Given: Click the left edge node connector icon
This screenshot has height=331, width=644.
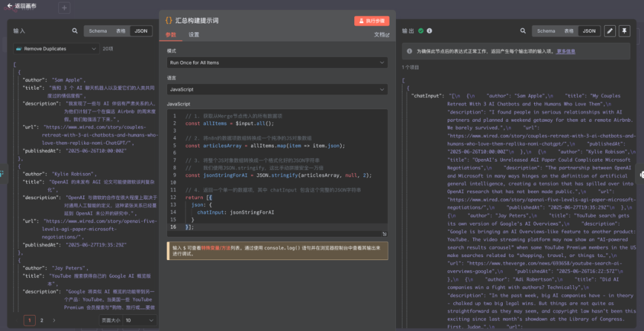Looking at the screenshot, I should coord(1,174).
